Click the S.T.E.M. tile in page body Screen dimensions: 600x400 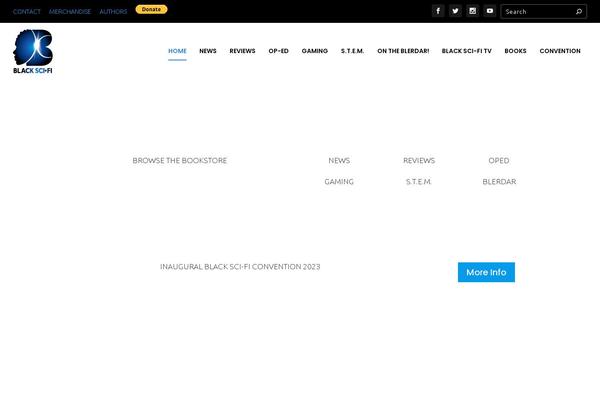(419, 181)
